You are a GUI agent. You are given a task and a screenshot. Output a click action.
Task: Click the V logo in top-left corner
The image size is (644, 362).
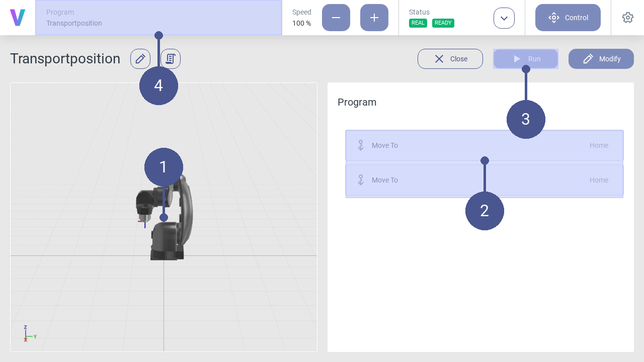pyautogui.click(x=18, y=18)
